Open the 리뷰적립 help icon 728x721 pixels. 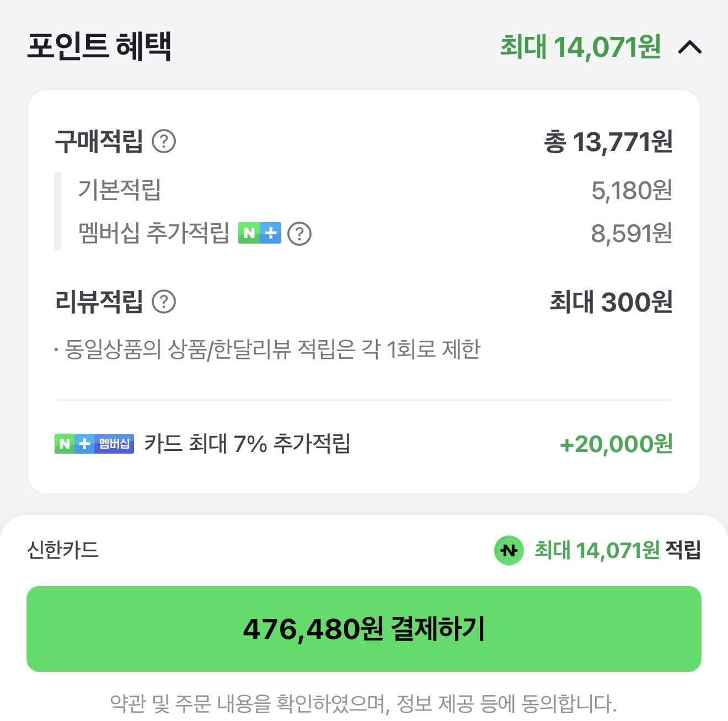click(x=164, y=302)
